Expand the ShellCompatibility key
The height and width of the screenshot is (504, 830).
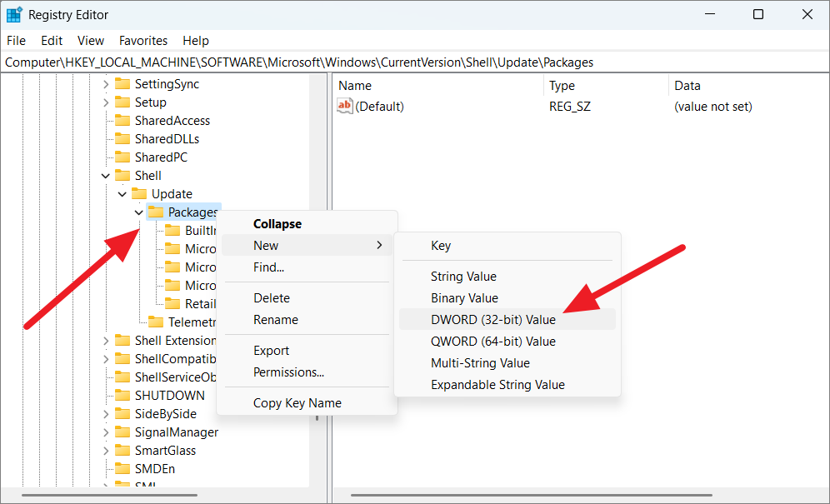click(x=106, y=359)
